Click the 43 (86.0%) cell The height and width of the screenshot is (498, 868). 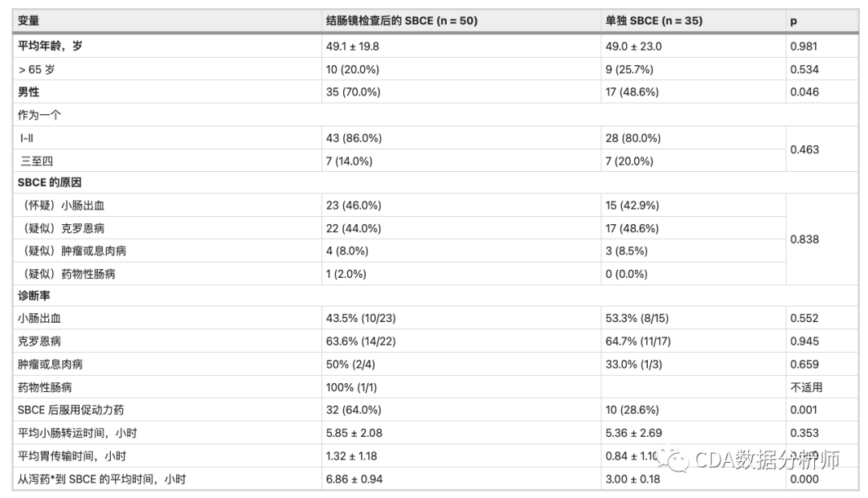[x=353, y=138]
